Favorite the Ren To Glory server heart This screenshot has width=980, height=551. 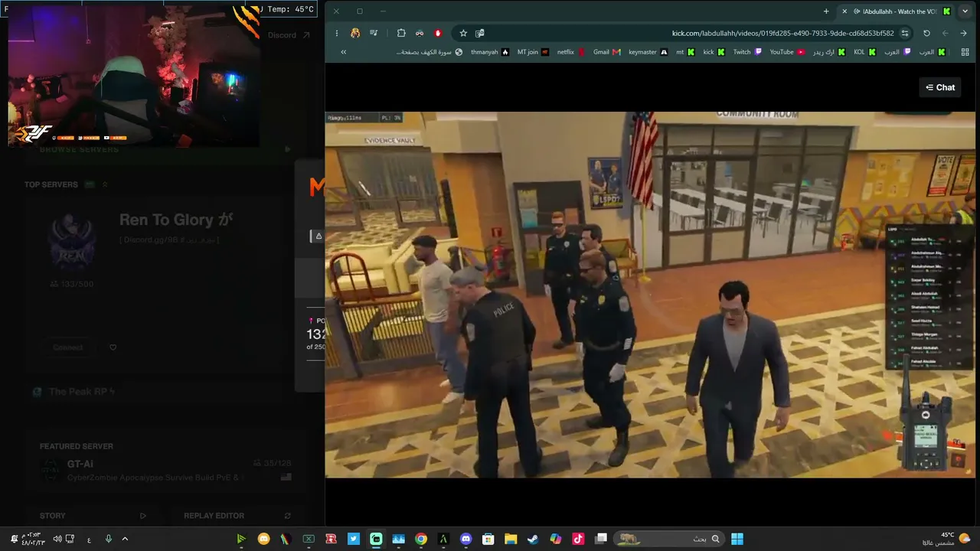(113, 347)
